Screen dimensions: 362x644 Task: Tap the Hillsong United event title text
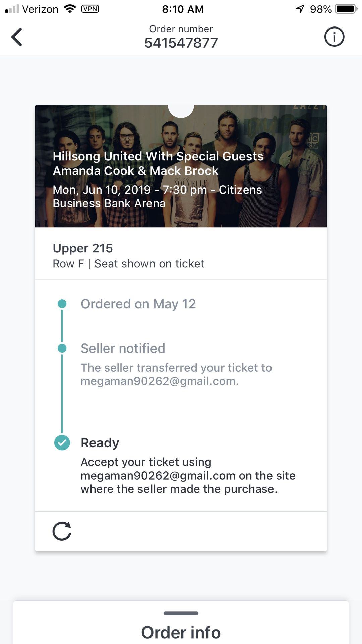[158, 163]
